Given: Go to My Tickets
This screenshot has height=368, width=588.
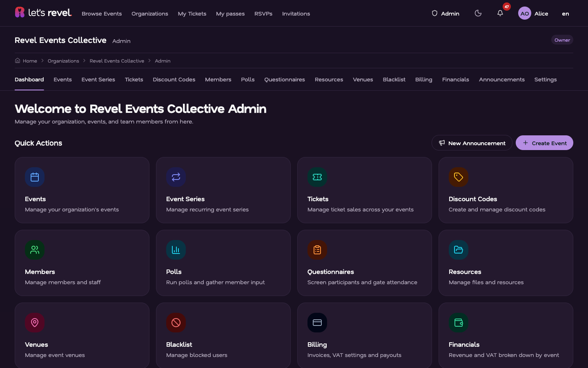Looking at the screenshot, I should click(192, 13).
